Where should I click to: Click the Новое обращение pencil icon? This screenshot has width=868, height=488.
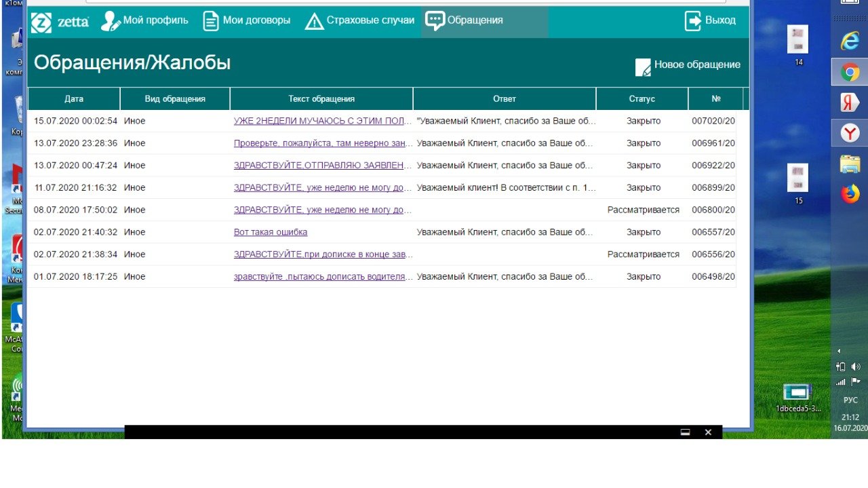(643, 67)
